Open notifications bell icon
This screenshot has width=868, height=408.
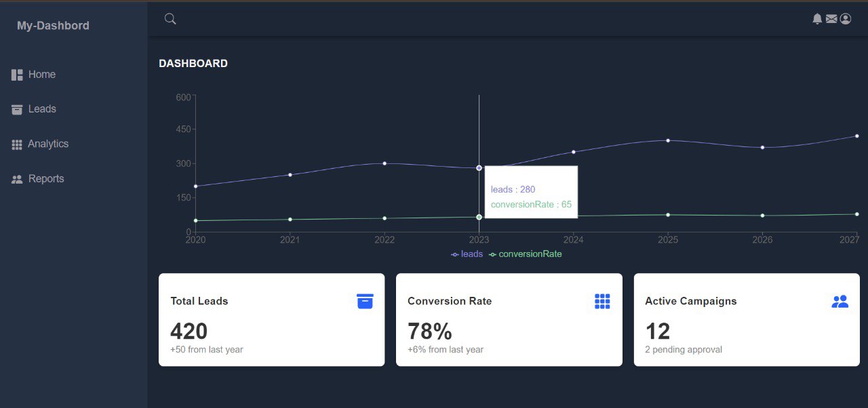(817, 19)
